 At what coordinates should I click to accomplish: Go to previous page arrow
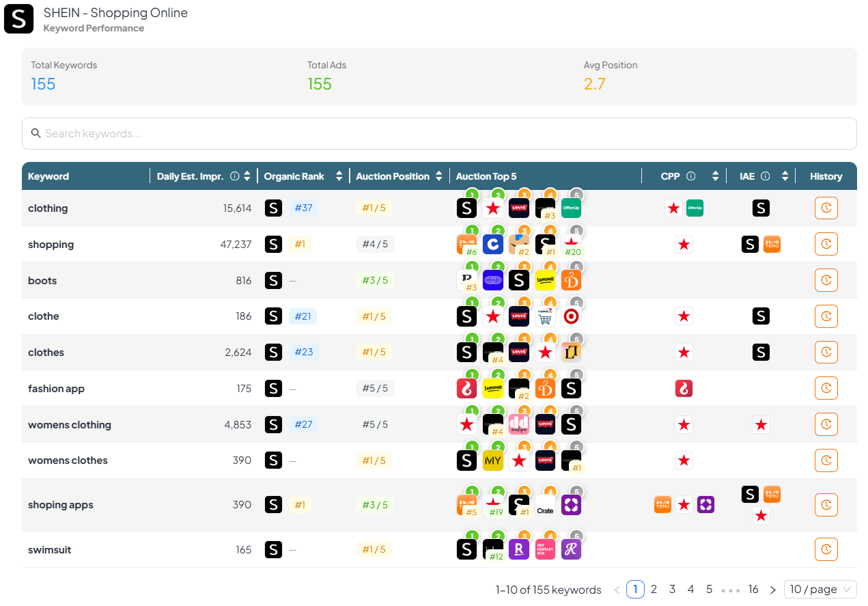pos(617,590)
